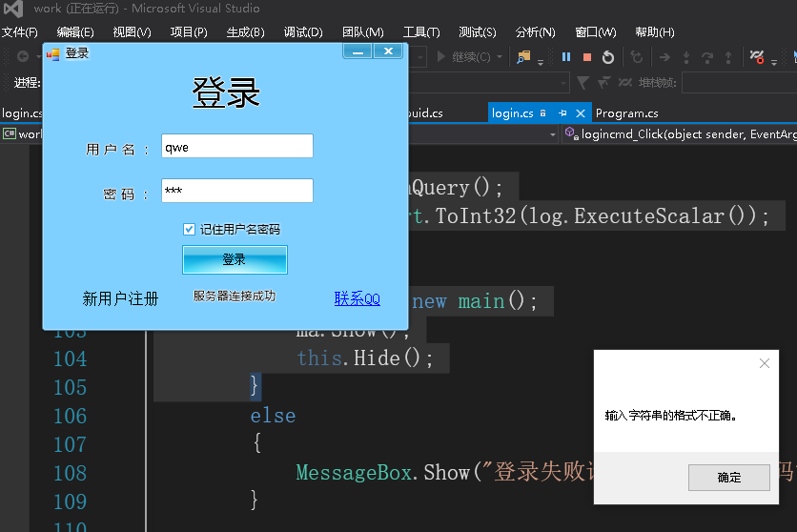This screenshot has height=532, width=797.
Task: Expand the class navigation dropdown arrow
Action: (x=553, y=134)
